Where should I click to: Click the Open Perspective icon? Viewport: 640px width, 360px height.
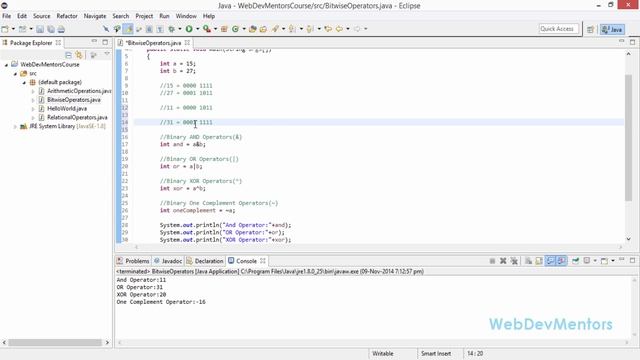[590, 29]
